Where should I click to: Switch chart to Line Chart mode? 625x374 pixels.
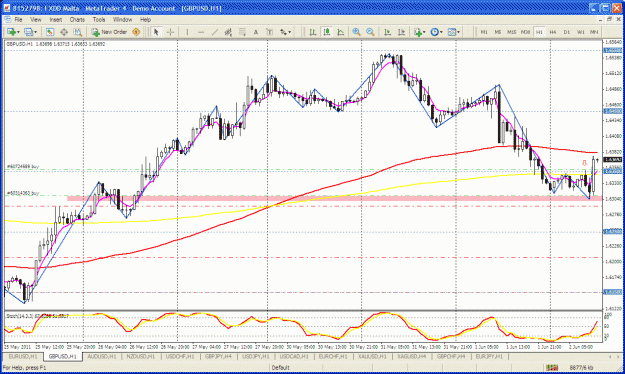pyautogui.click(x=340, y=32)
